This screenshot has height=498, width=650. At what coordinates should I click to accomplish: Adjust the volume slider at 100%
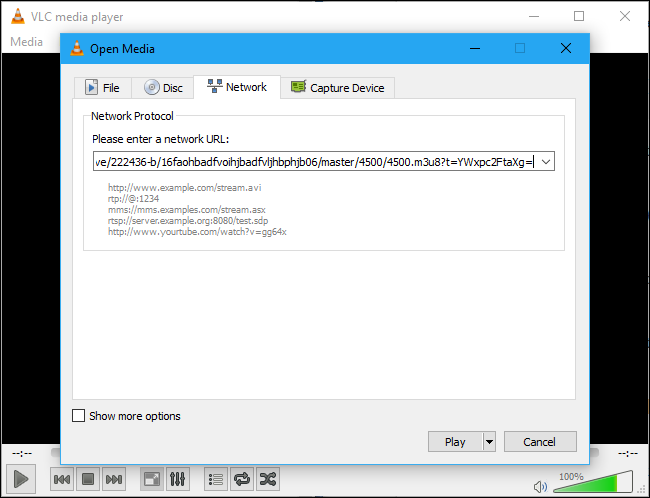593,481
